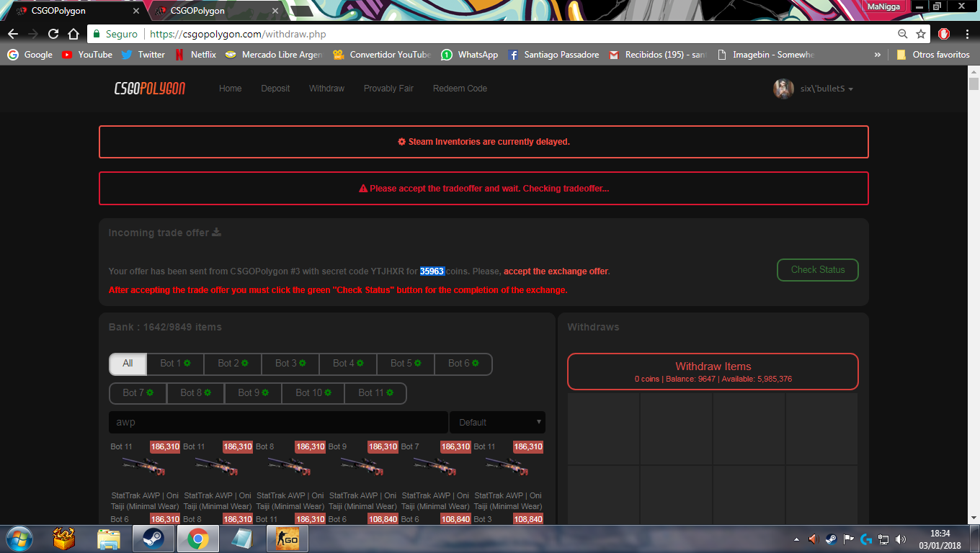Select the All bots filter

pos(128,364)
